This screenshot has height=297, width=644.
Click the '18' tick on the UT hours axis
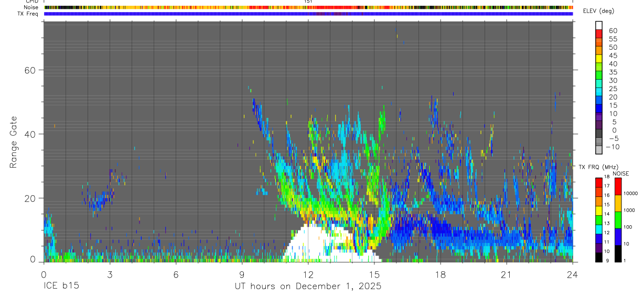[x=441, y=274]
